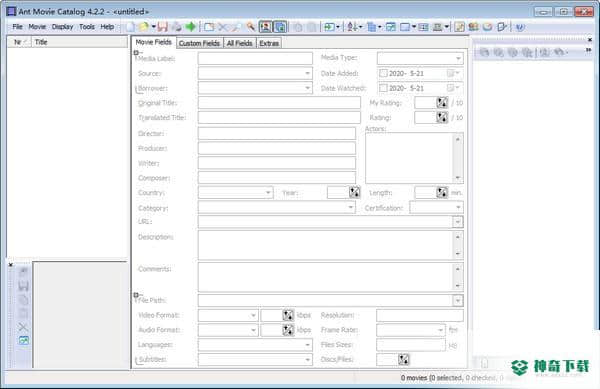The width and height of the screenshot is (600, 389).
Task: Click the Length spinner arrows
Action: click(442, 192)
